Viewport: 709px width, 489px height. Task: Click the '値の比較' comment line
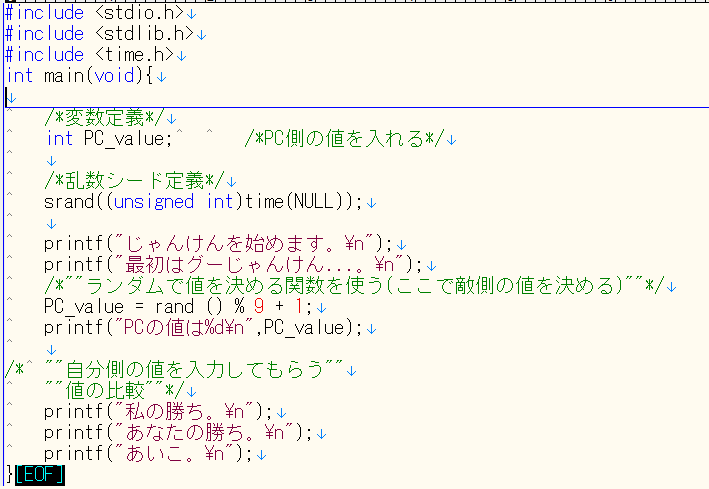tap(115, 391)
